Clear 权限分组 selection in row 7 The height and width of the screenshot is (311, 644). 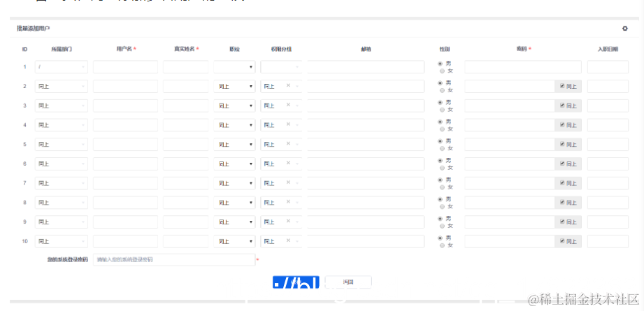coord(288,182)
